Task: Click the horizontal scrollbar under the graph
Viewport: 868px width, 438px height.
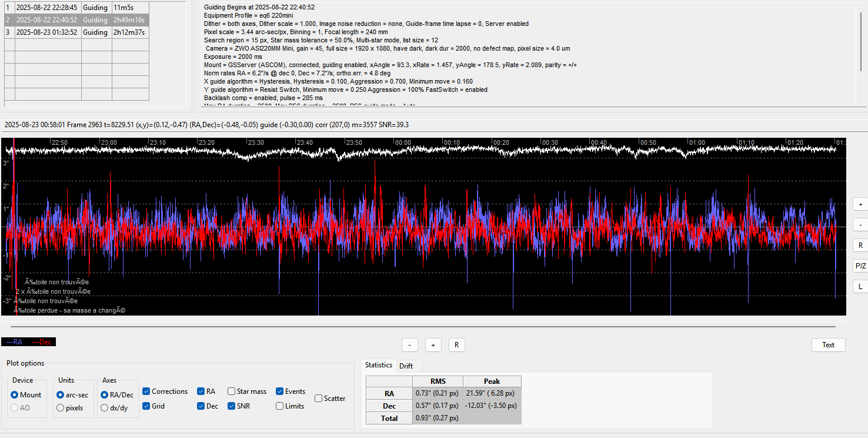Action: pos(423,326)
